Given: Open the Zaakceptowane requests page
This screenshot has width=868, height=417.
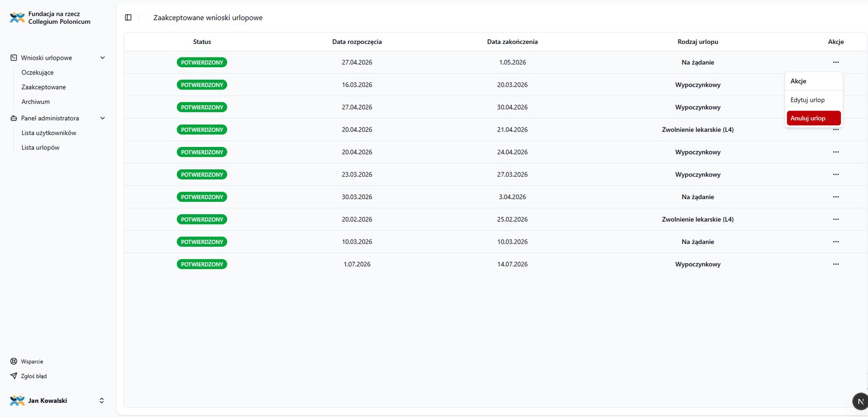Looking at the screenshot, I should coord(43,87).
